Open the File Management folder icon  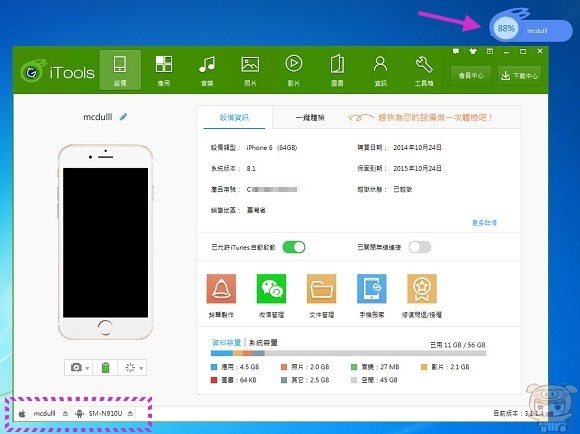pos(321,289)
